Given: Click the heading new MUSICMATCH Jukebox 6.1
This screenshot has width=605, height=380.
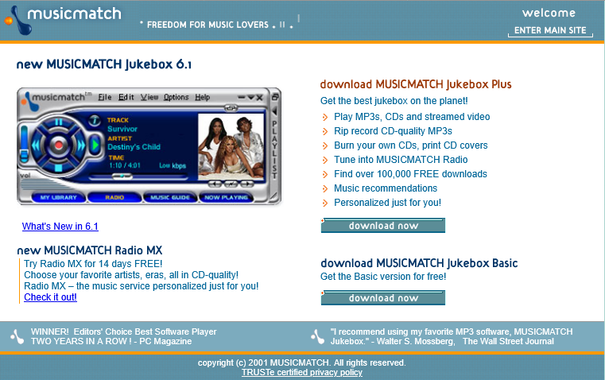Looking at the screenshot, I should (x=104, y=64).
